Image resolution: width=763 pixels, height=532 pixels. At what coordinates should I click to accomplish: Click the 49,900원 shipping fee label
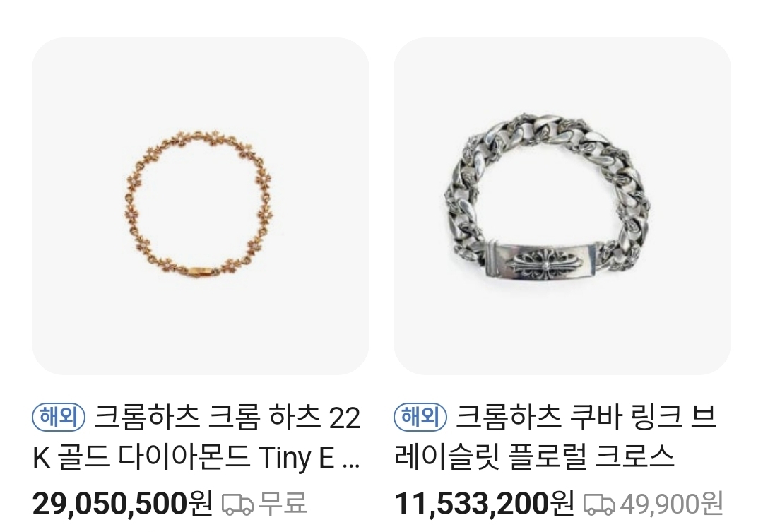click(x=672, y=504)
